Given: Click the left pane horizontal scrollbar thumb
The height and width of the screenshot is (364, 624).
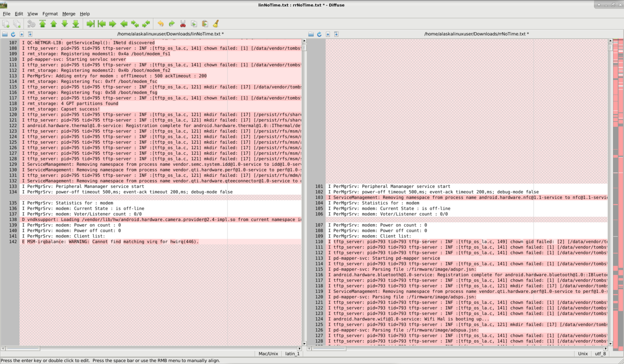Looking at the screenshot, I should click(23, 349).
